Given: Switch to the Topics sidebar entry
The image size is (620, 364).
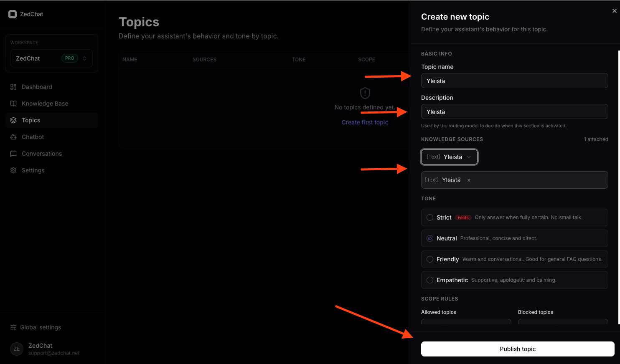Looking at the screenshot, I should [30, 120].
